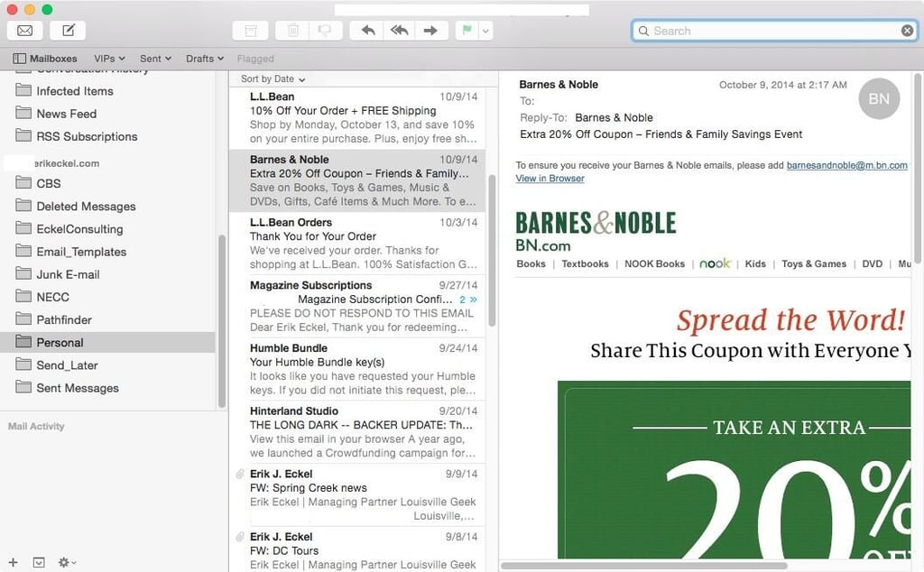The width and height of the screenshot is (924, 572).
Task: Open the News Feed folder
Action: click(x=107, y=114)
